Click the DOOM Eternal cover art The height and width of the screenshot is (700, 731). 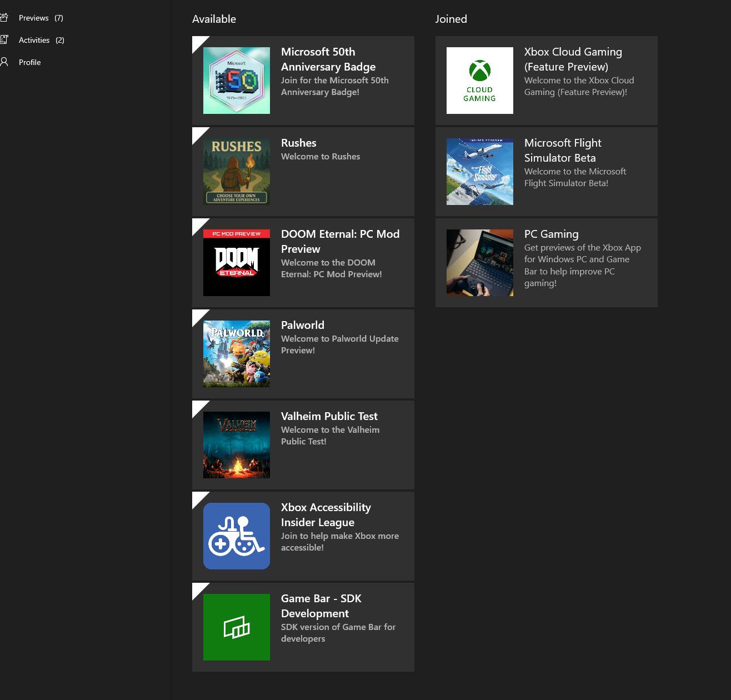click(x=237, y=263)
